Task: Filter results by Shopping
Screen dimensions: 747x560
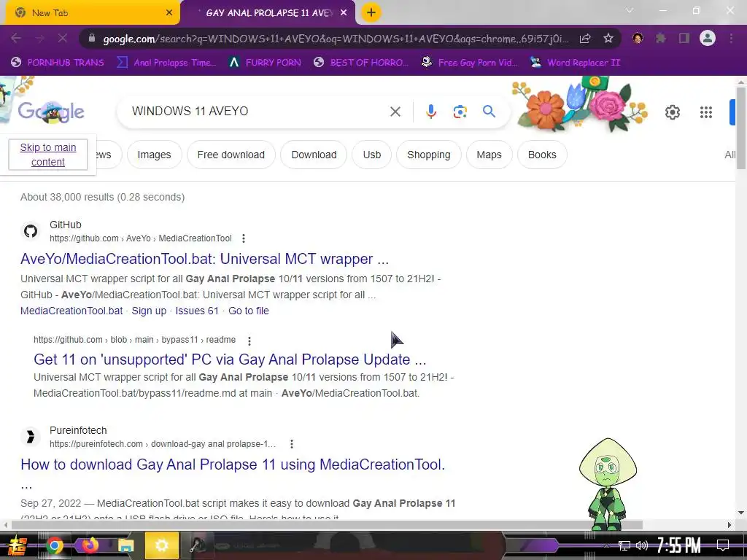Action: tap(429, 155)
